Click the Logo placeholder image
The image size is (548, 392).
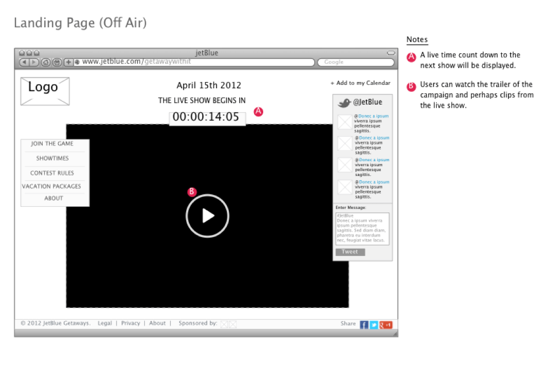pos(45,91)
